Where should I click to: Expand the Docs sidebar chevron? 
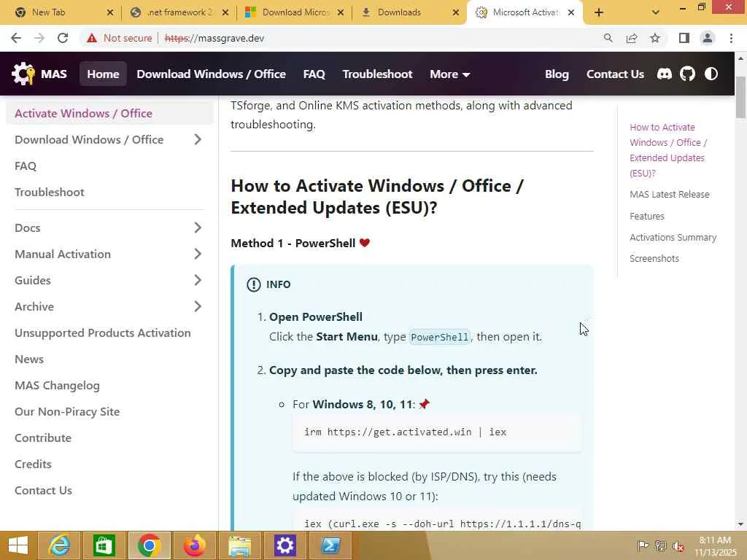pos(198,227)
